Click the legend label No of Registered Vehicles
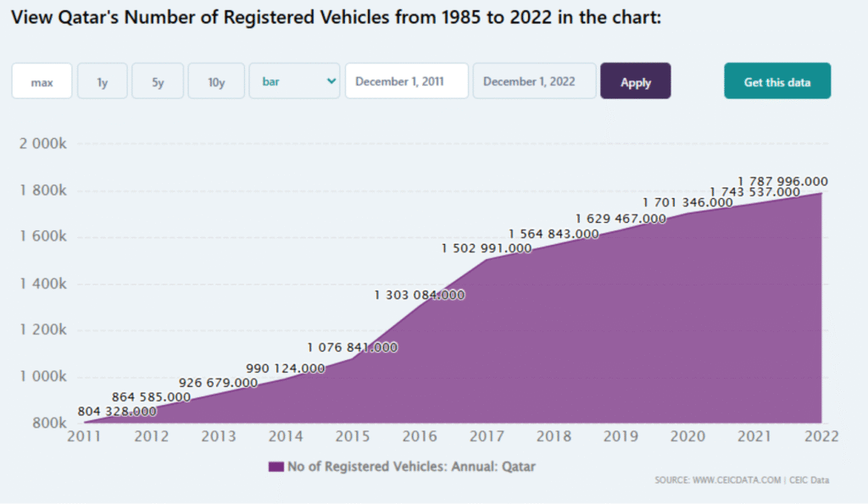The height and width of the screenshot is (504, 868). pos(411,466)
